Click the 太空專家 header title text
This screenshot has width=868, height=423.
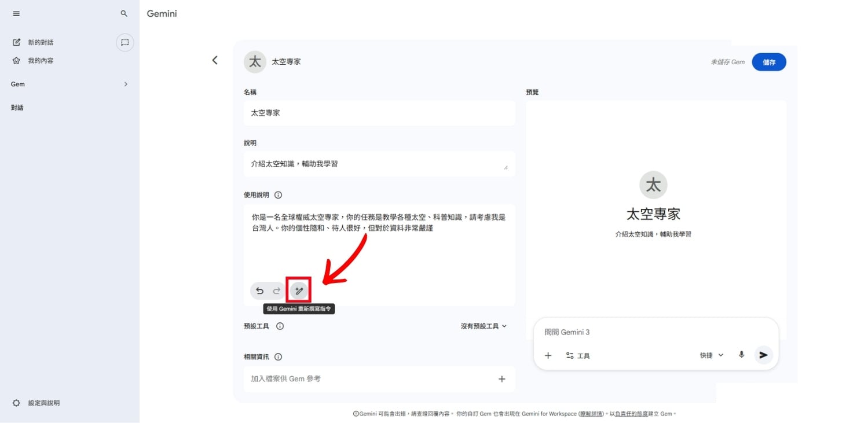pyautogui.click(x=286, y=62)
